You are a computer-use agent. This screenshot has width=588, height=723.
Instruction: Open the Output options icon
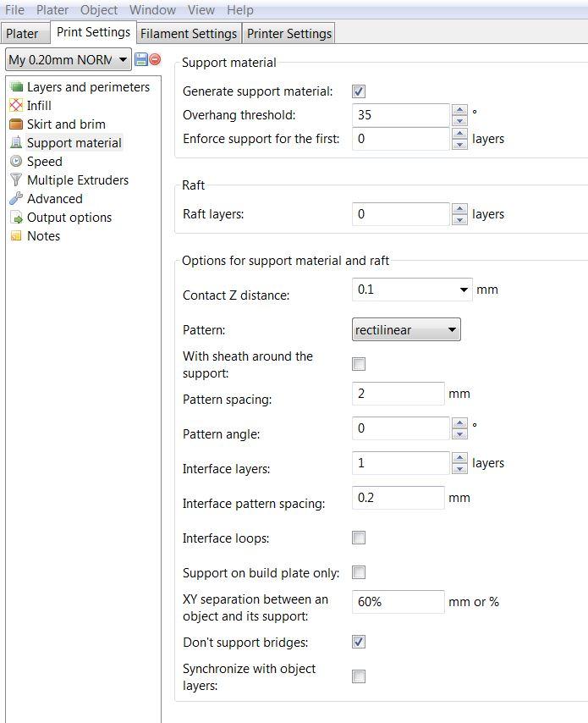(x=16, y=218)
